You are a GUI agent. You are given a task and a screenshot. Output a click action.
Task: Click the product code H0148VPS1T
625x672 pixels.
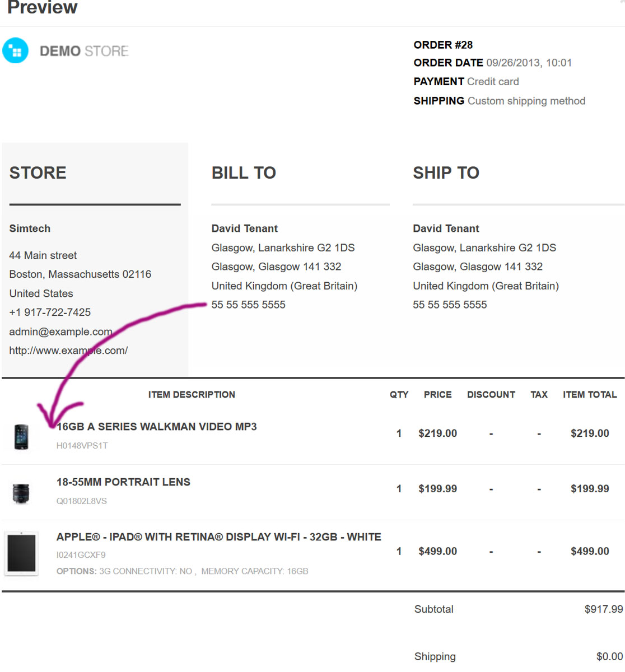[82, 446]
